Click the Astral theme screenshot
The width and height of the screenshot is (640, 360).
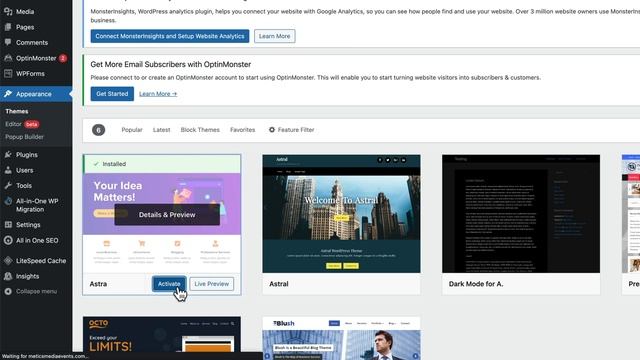[341, 213]
